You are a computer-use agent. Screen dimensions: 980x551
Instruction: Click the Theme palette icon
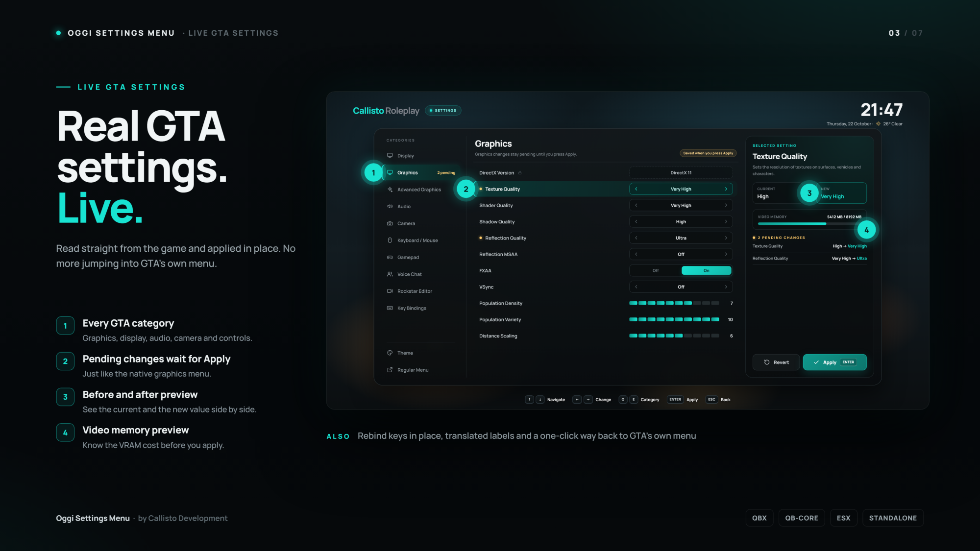tap(390, 353)
